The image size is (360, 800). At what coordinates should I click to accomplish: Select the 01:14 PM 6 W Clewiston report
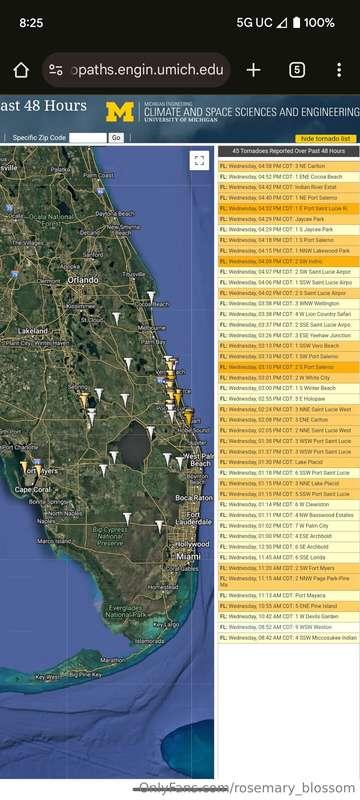click(x=289, y=505)
